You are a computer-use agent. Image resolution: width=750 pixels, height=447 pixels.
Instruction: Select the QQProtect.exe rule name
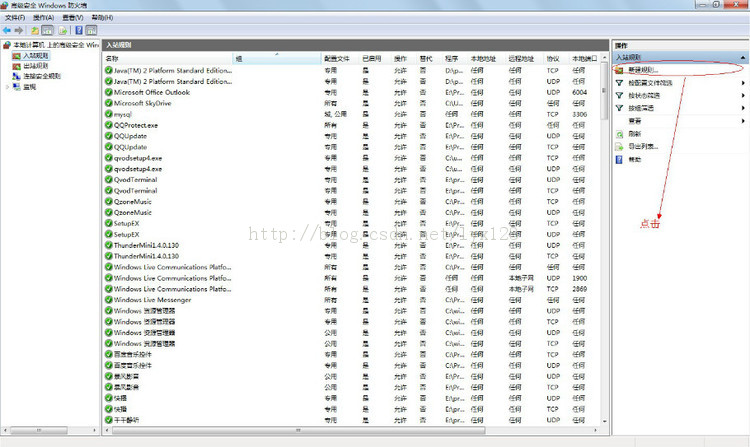coord(136,125)
